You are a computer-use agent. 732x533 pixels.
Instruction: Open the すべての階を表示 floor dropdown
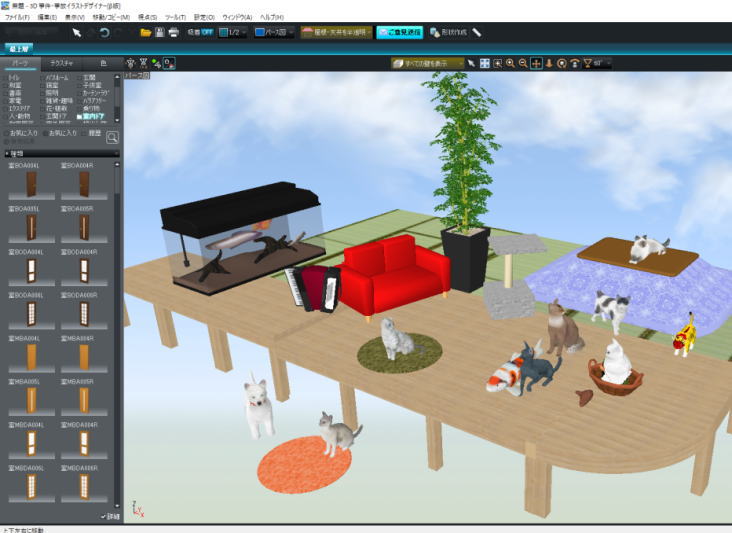click(x=428, y=63)
